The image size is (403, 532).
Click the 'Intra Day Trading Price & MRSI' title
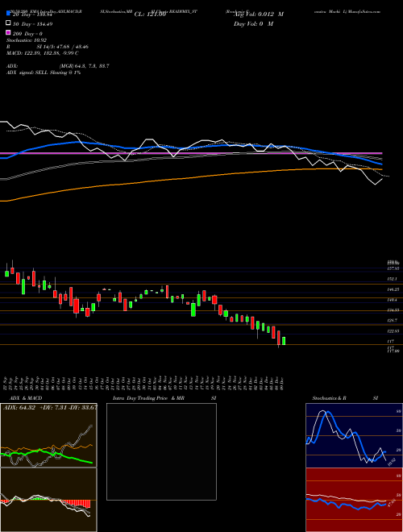click(164, 398)
